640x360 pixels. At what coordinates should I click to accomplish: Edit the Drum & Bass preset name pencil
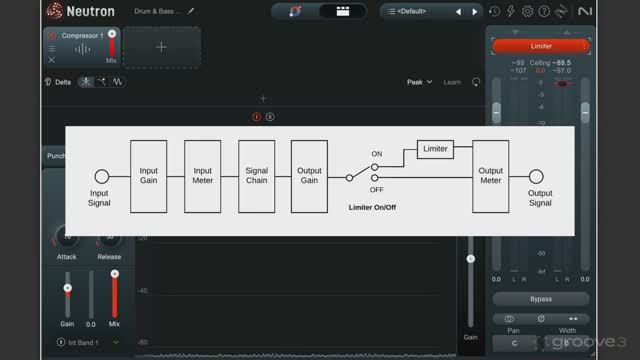pyautogui.click(x=191, y=11)
